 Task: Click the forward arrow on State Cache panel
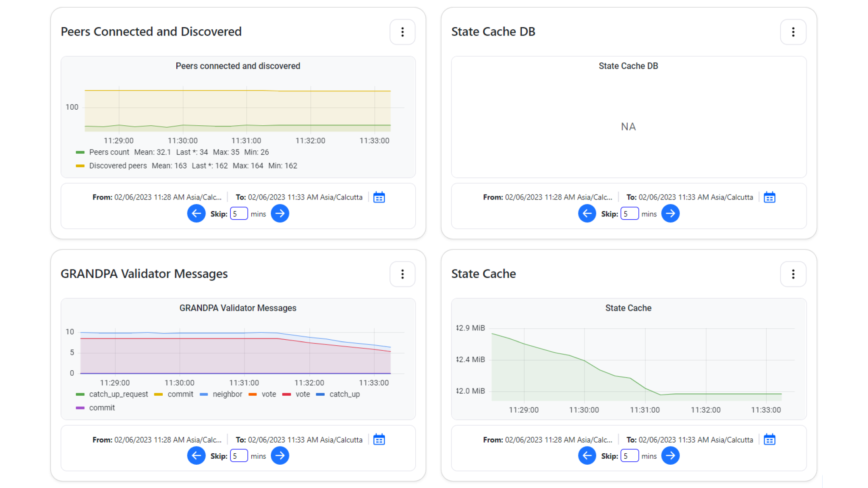670,455
